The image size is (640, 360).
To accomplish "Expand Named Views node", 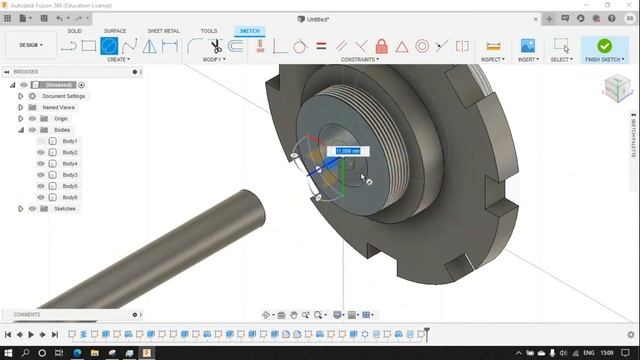I will click(20, 107).
